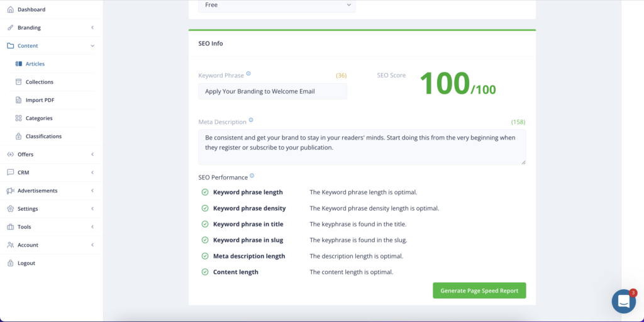
Task: Select the Logout menu label
Action: [26, 263]
